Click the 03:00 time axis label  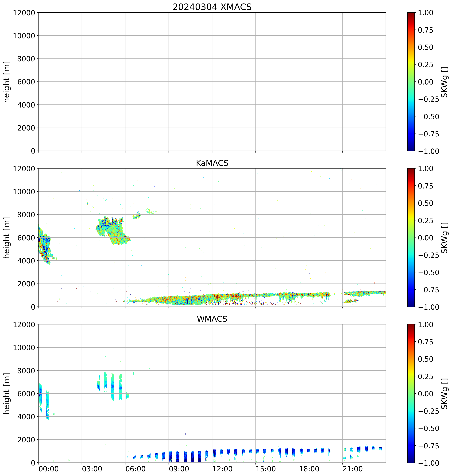click(x=92, y=469)
